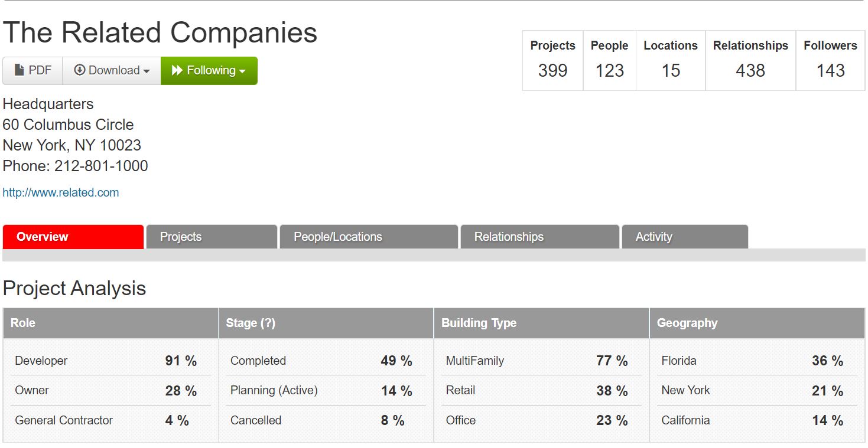This screenshot has height=448, width=868.
Task: Click the Followers 143 stat box
Action: pyautogui.click(x=831, y=61)
